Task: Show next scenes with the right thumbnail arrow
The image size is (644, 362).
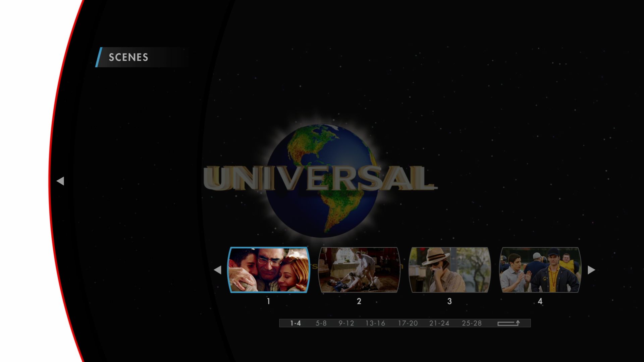Action: pos(591,270)
